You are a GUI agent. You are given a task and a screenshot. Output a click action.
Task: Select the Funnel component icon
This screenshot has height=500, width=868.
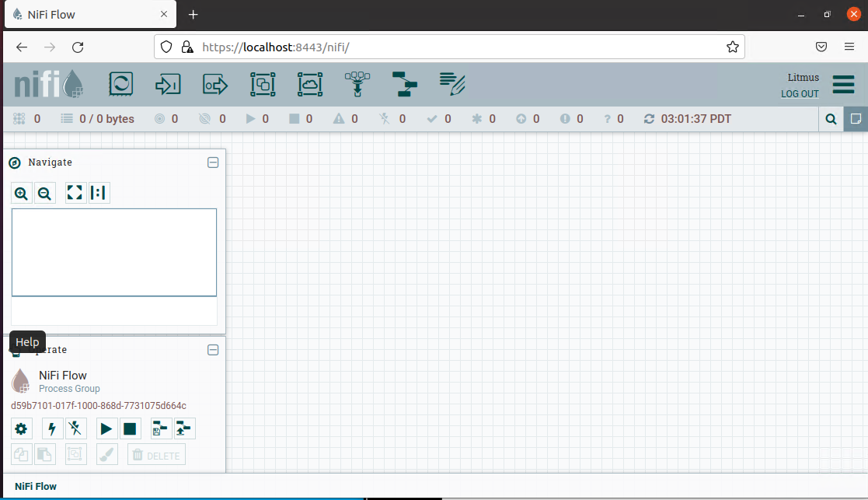[x=357, y=84]
